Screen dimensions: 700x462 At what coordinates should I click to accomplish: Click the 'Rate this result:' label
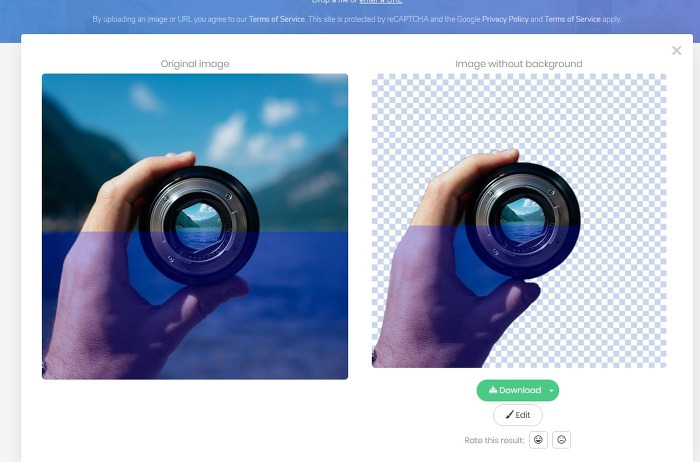click(494, 440)
